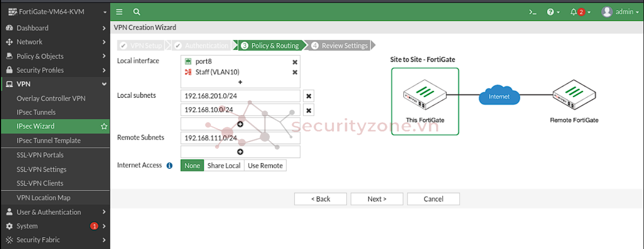
Task: Set Internet Access to Share Local
Action: click(224, 166)
